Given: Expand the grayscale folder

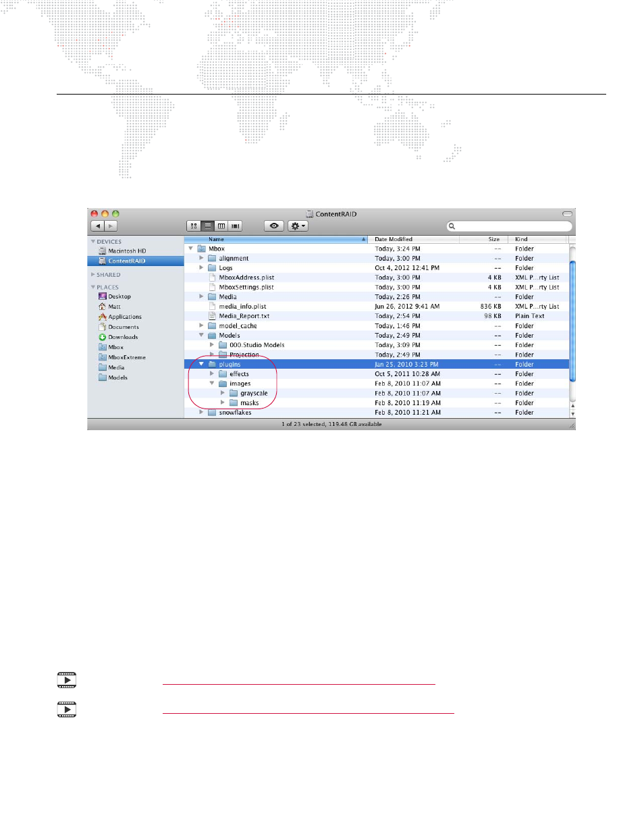Looking at the screenshot, I should (222, 392).
